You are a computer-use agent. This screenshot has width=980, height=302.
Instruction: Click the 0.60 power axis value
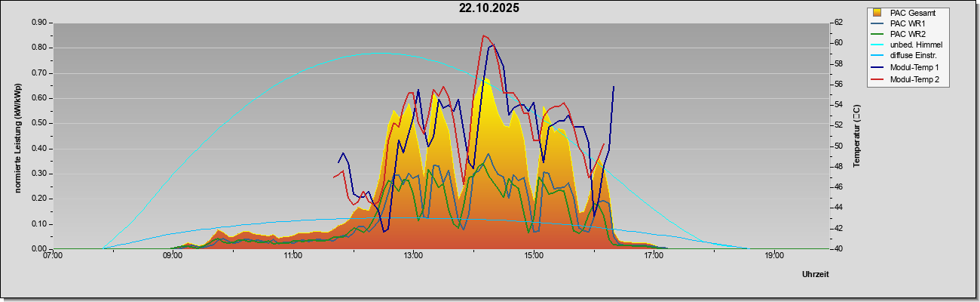(39, 98)
